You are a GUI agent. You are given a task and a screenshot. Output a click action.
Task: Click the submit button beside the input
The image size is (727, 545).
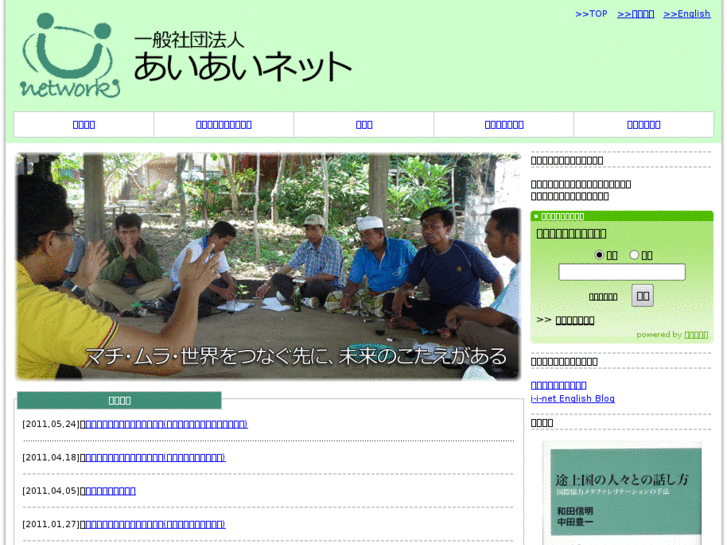tap(643, 296)
